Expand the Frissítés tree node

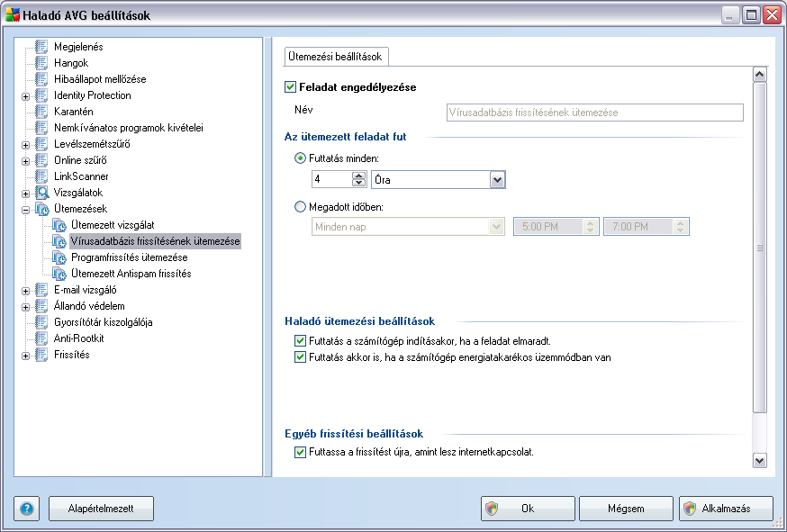tap(25, 356)
